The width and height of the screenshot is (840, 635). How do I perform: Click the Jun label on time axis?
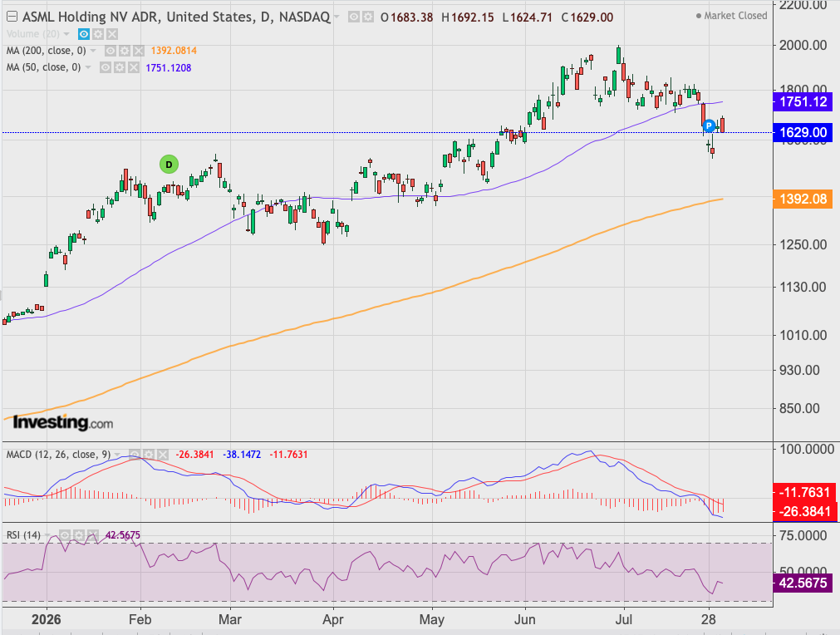[x=525, y=620]
